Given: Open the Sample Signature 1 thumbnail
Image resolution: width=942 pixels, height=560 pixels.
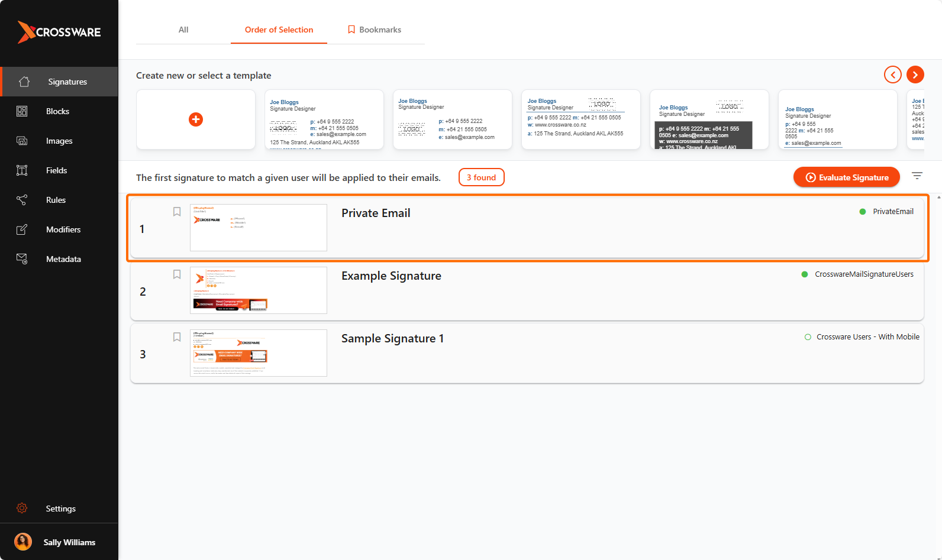Looking at the screenshot, I should tap(259, 353).
